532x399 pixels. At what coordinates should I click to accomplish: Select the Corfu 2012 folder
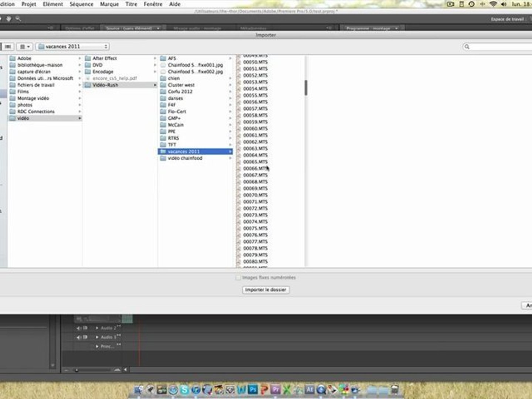(196, 92)
